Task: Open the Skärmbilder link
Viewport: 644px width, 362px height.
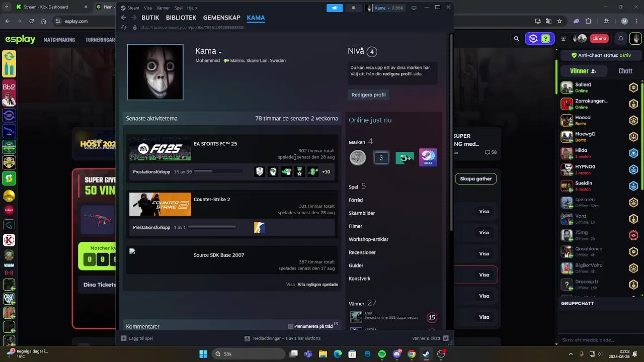Action: (362, 213)
